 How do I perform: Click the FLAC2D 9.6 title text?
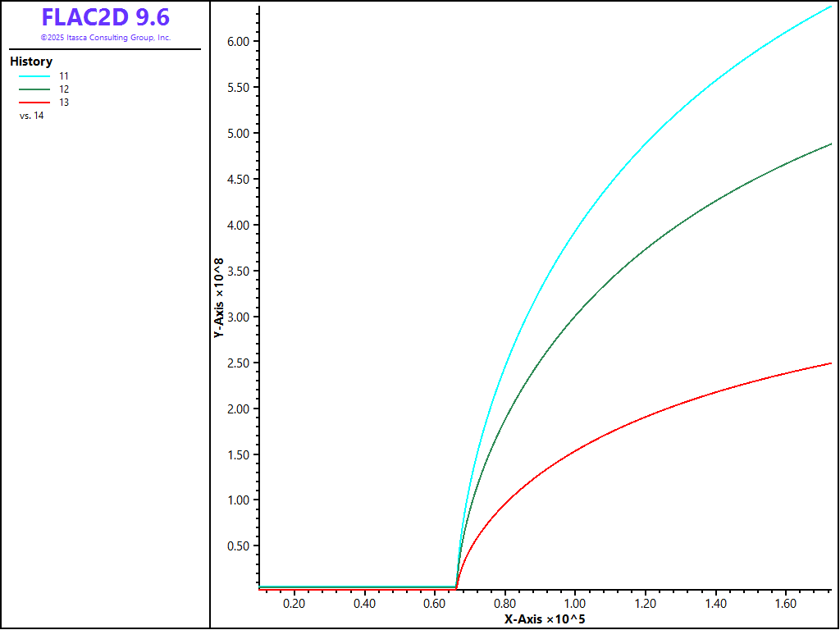coord(105,17)
